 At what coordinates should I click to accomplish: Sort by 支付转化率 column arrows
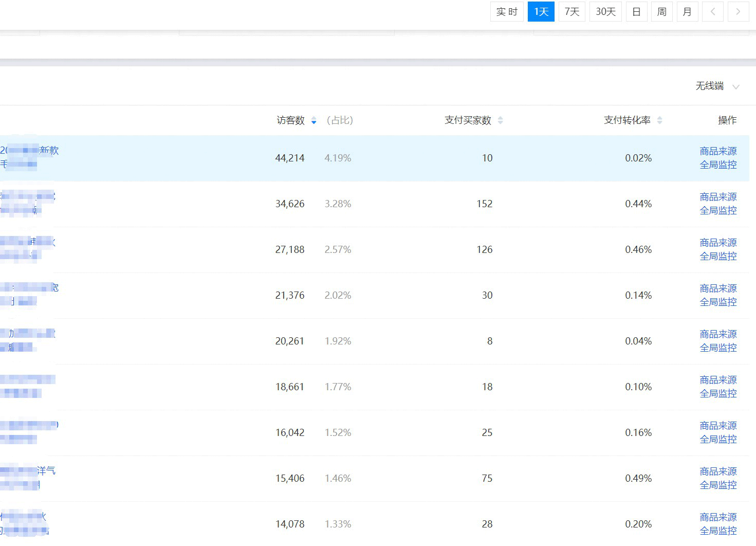click(659, 120)
